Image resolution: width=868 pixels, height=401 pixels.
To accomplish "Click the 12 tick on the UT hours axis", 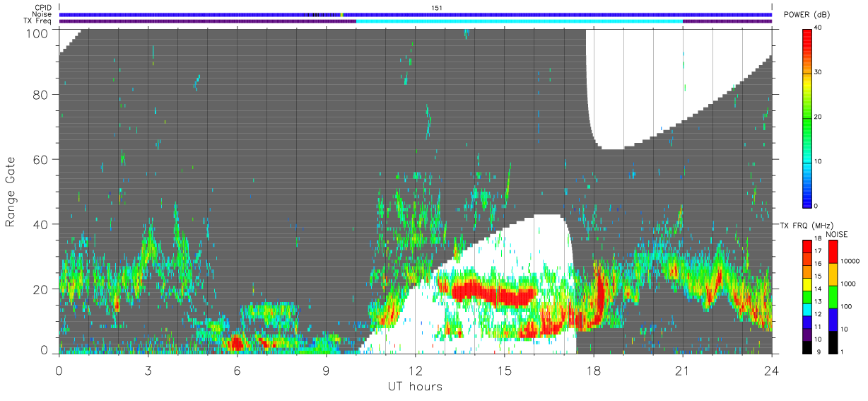I will point(415,370).
